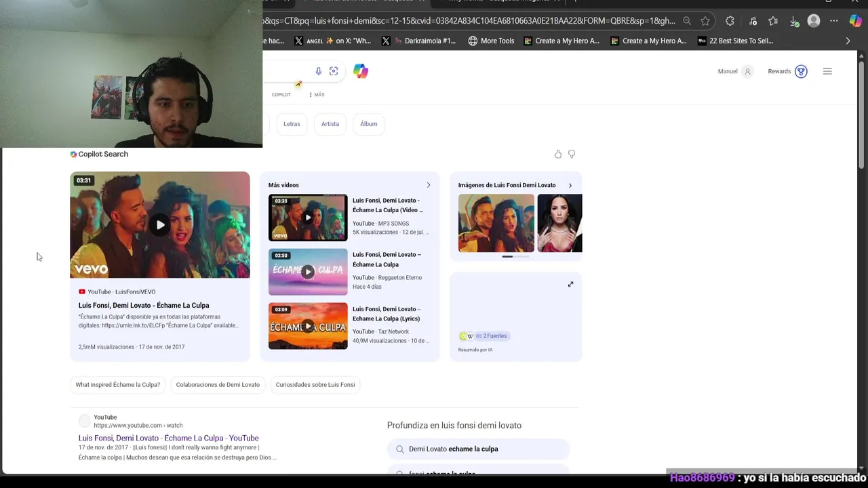Open the Demi Lovato portrait image
This screenshot has width=868, height=488.
point(559,224)
